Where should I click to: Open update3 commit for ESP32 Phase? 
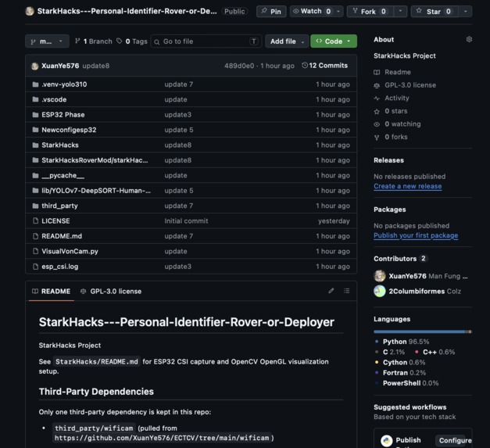[178, 115]
